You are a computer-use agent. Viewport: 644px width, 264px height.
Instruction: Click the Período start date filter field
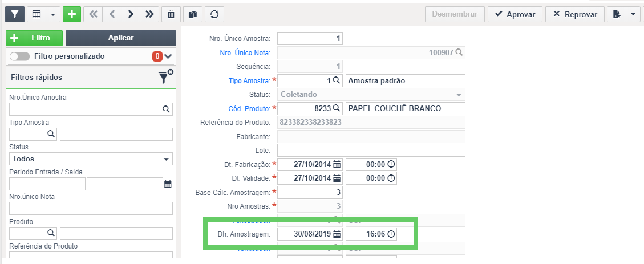(x=47, y=184)
